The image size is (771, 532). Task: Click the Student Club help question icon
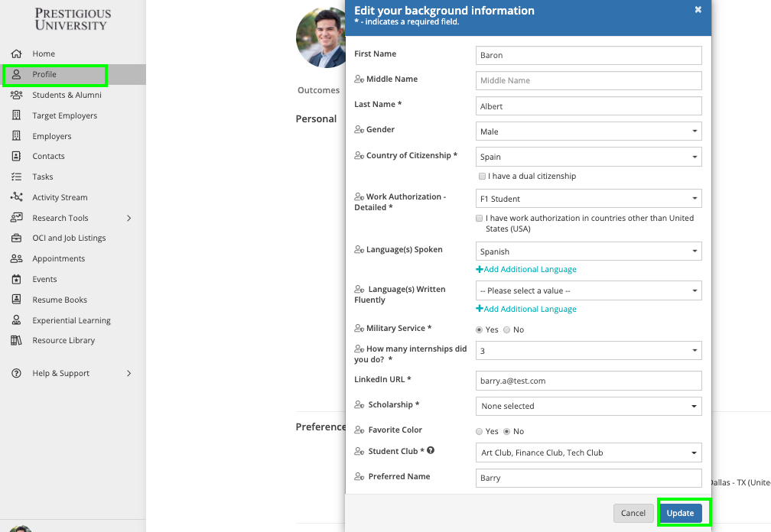pyautogui.click(x=431, y=451)
